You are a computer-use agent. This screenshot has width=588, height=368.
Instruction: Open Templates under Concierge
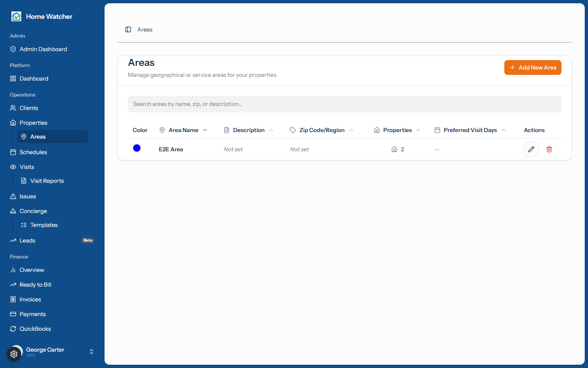(53, 225)
